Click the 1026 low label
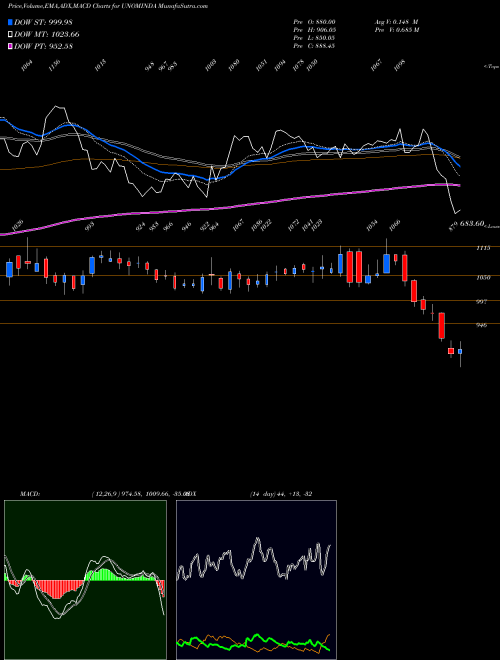 (18, 226)
